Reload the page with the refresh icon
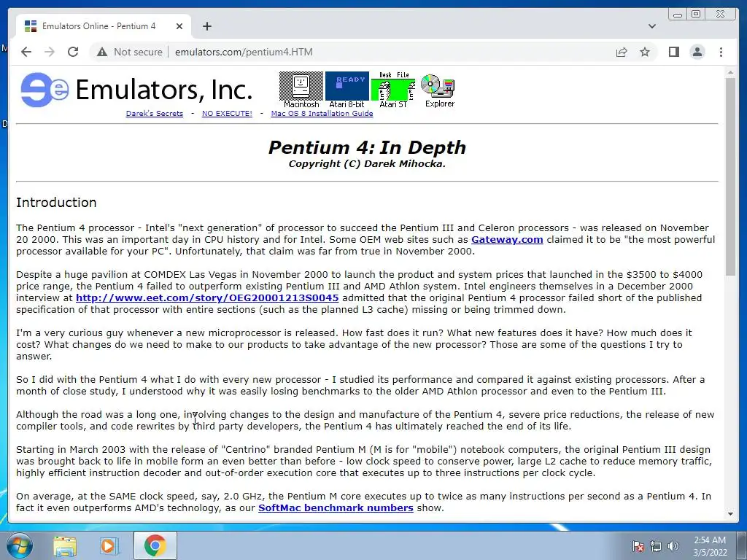The height and width of the screenshot is (560, 747). click(73, 52)
